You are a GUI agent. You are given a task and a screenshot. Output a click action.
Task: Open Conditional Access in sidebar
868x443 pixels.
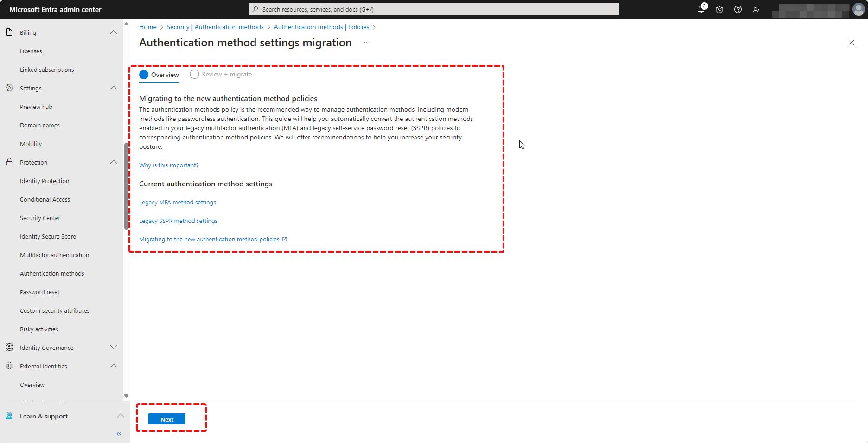(x=45, y=199)
